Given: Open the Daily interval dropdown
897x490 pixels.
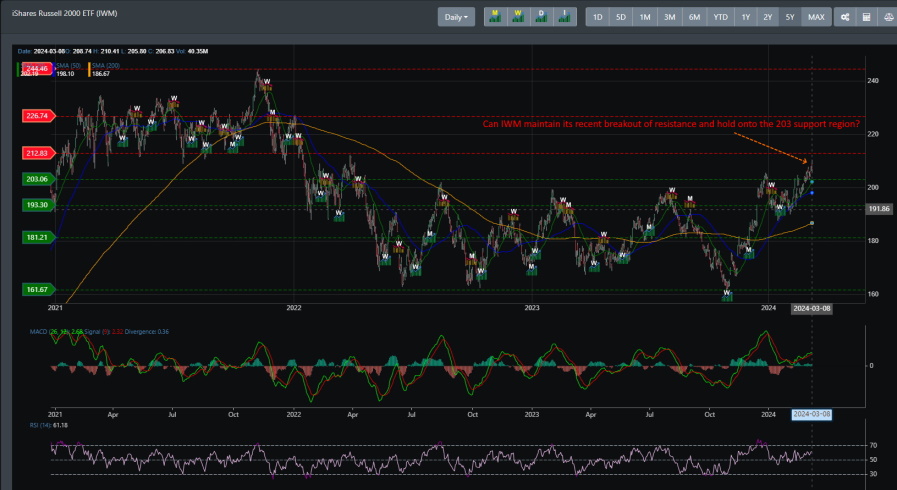Looking at the screenshot, I should [456, 17].
